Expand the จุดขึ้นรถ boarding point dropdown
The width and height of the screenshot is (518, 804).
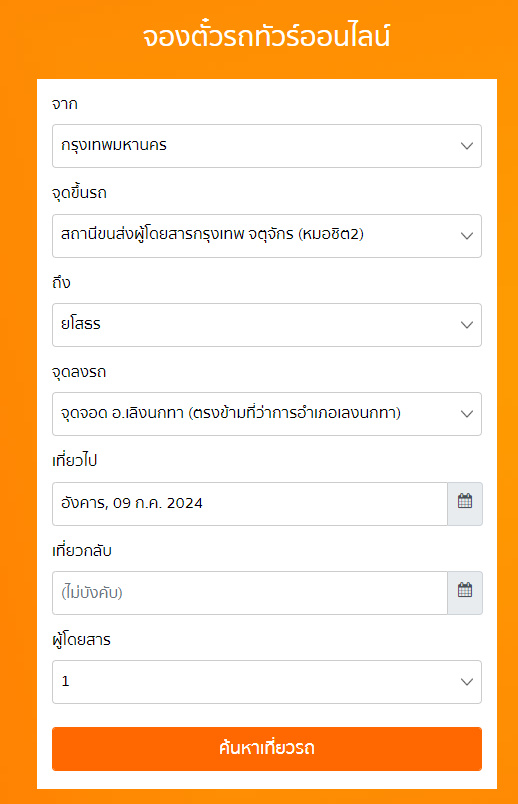tap(267, 236)
